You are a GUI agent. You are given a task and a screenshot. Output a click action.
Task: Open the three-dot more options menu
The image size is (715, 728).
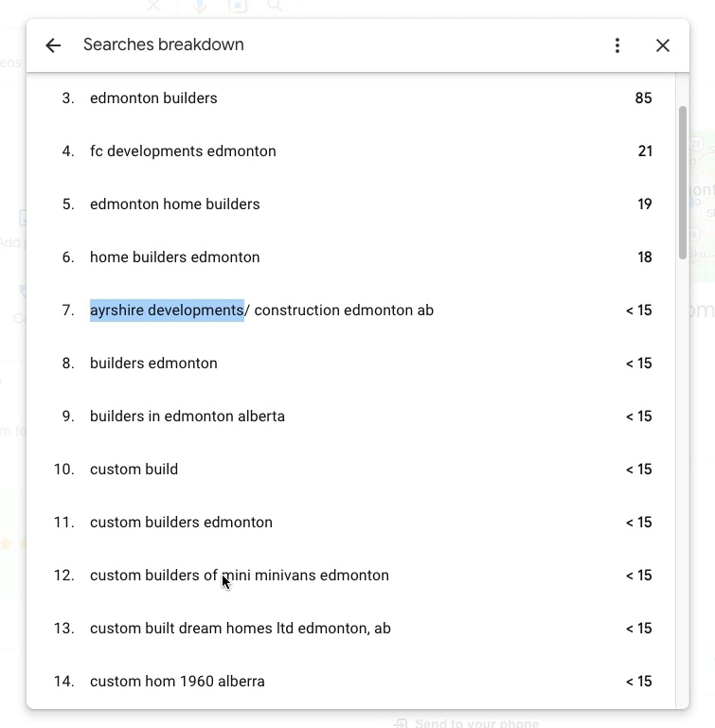[617, 45]
